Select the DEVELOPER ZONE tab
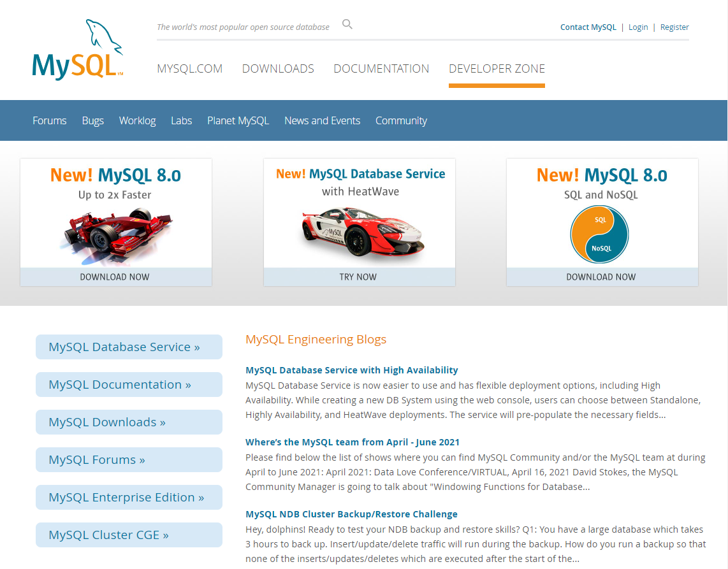This screenshot has width=728, height=569. coord(497,69)
